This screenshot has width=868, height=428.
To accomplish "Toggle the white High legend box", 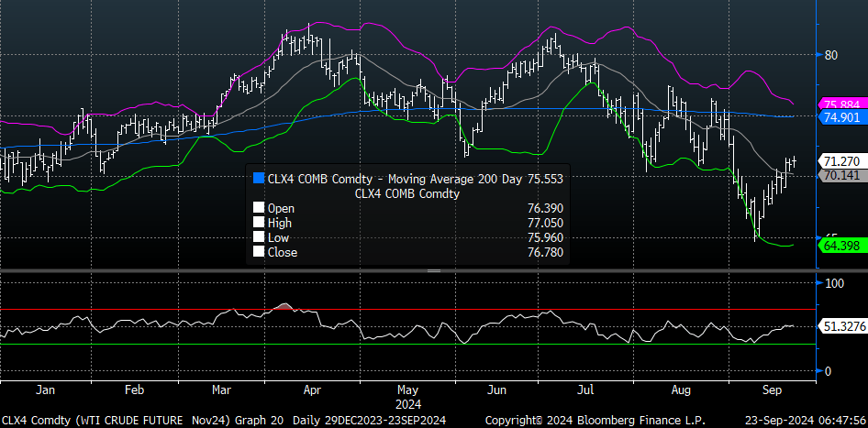I will (x=259, y=223).
